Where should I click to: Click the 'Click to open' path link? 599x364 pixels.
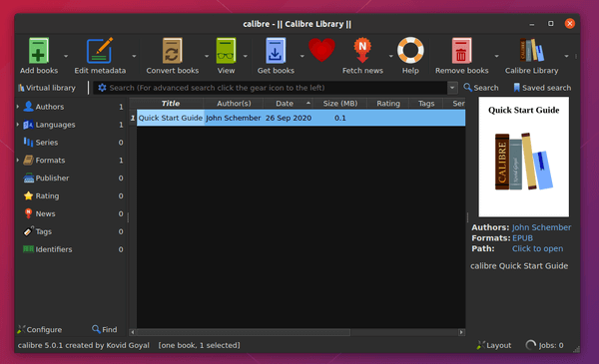pos(537,248)
